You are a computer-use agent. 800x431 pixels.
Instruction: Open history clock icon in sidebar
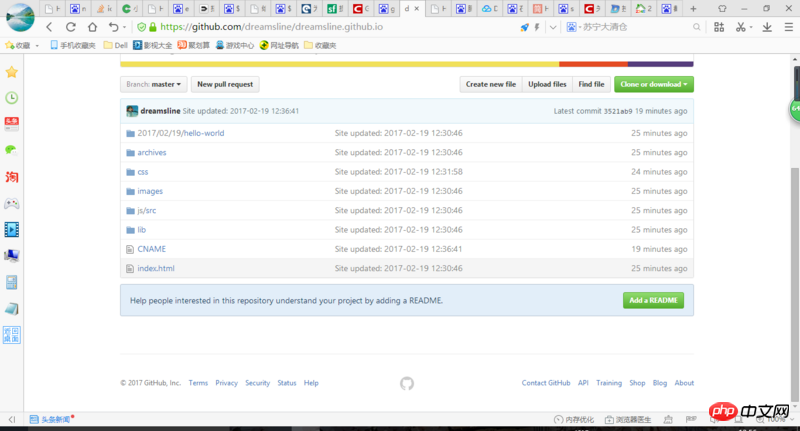[11, 98]
